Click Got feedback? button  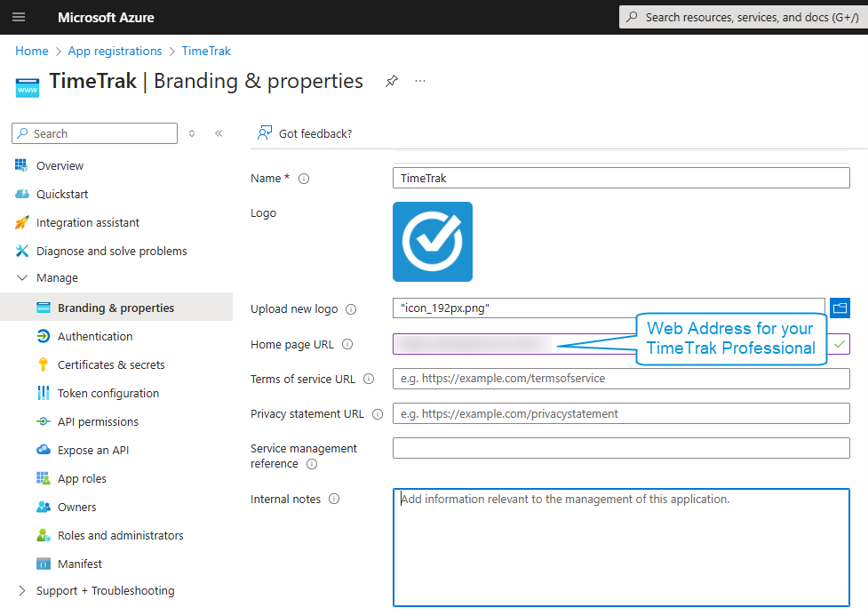[305, 133]
